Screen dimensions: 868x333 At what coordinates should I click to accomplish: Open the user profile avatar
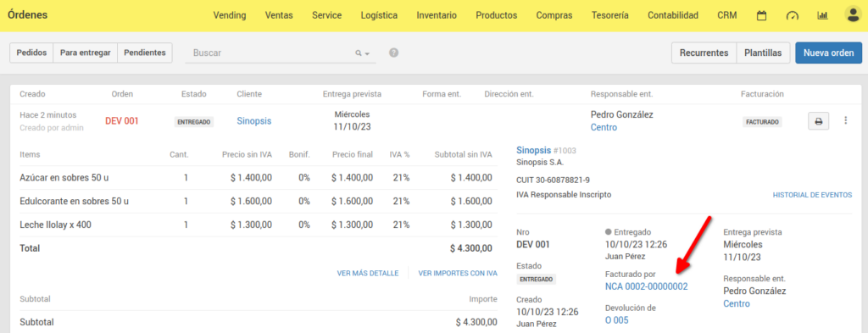click(x=853, y=15)
